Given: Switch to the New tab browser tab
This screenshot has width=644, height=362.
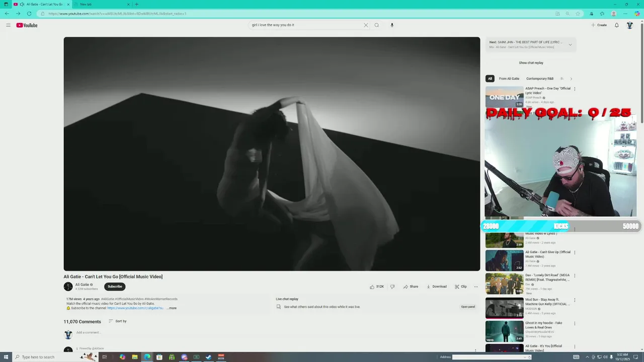Looking at the screenshot, I should (102, 4).
